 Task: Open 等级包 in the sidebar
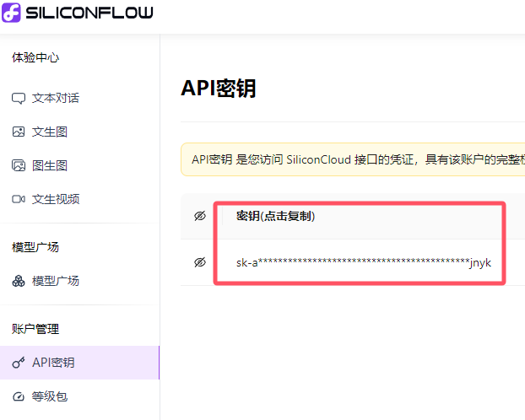[50, 396]
